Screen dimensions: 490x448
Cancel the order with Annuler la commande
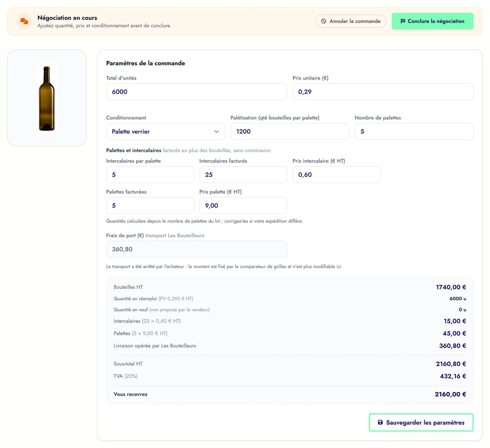351,21
